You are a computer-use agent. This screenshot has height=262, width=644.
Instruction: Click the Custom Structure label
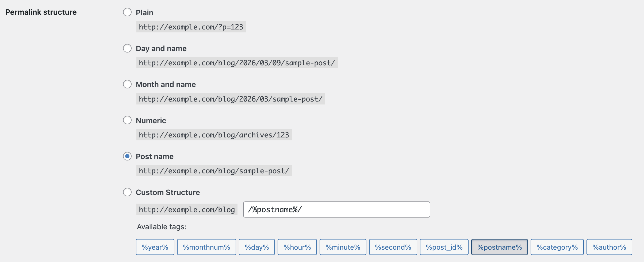168,192
